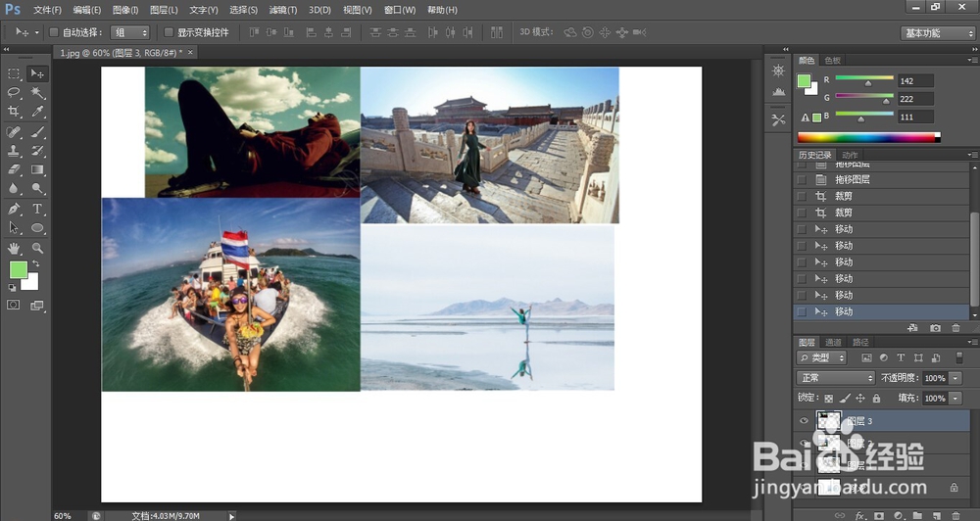This screenshot has height=521, width=980.
Task: Lock layer position icon
Action: [860, 398]
